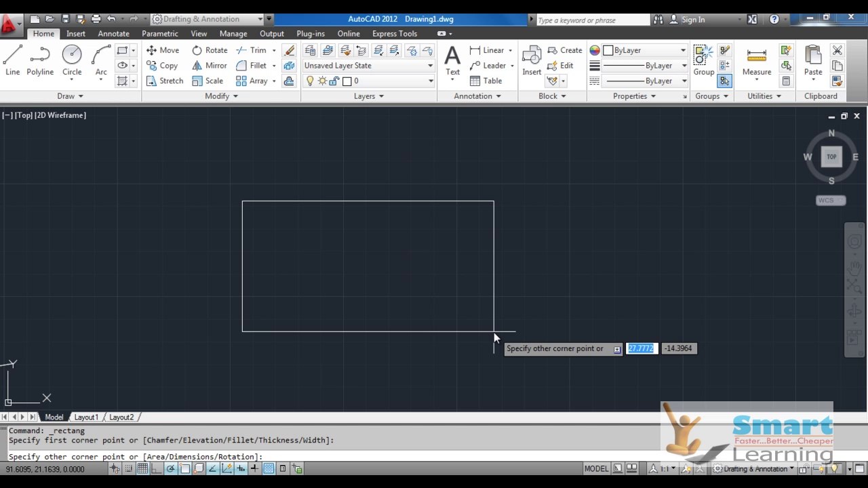Image resolution: width=868 pixels, height=488 pixels.
Task: Click Sign In link
Action: pos(687,20)
